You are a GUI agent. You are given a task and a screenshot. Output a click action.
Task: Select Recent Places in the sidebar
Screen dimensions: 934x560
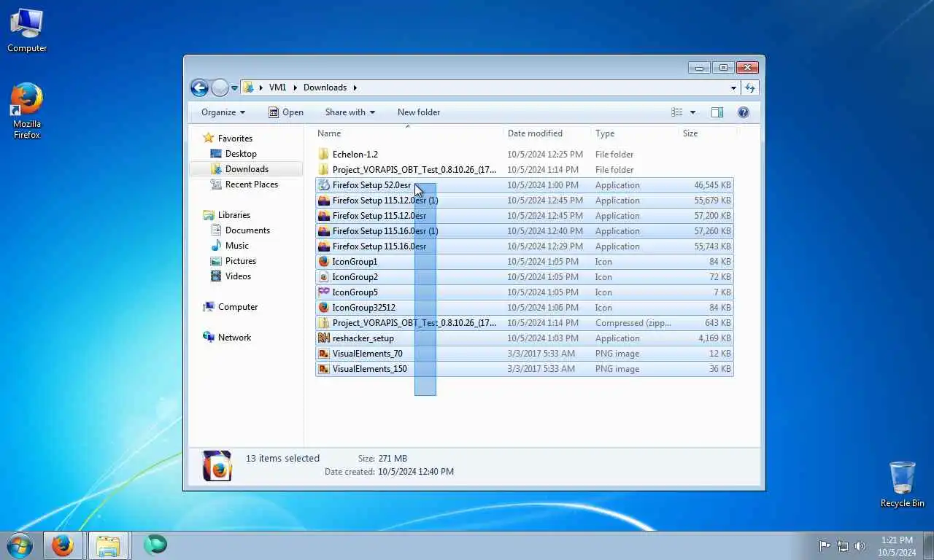tap(251, 184)
